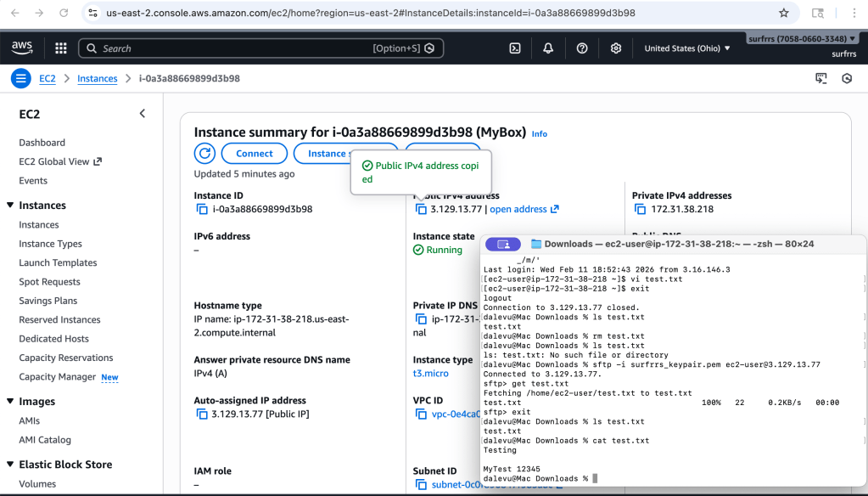Refresh instance summary via circular refresh icon
868x496 pixels.
(203, 153)
